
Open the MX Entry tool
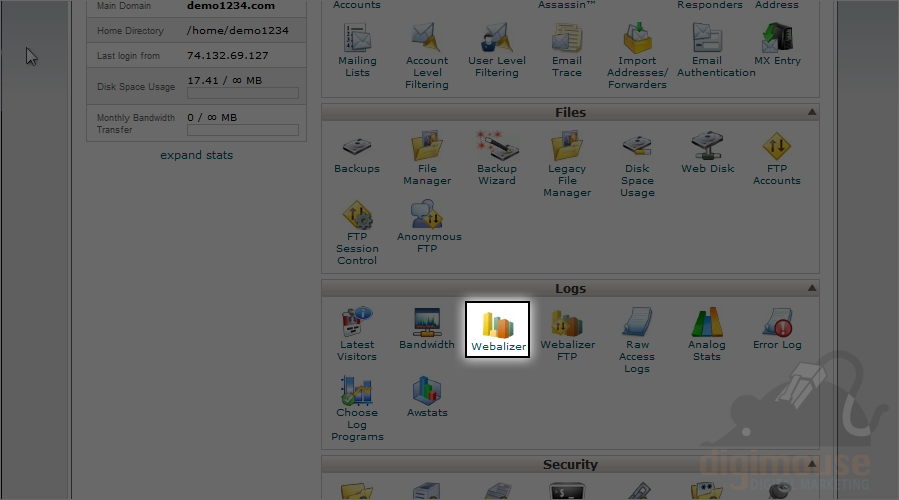[777, 45]
